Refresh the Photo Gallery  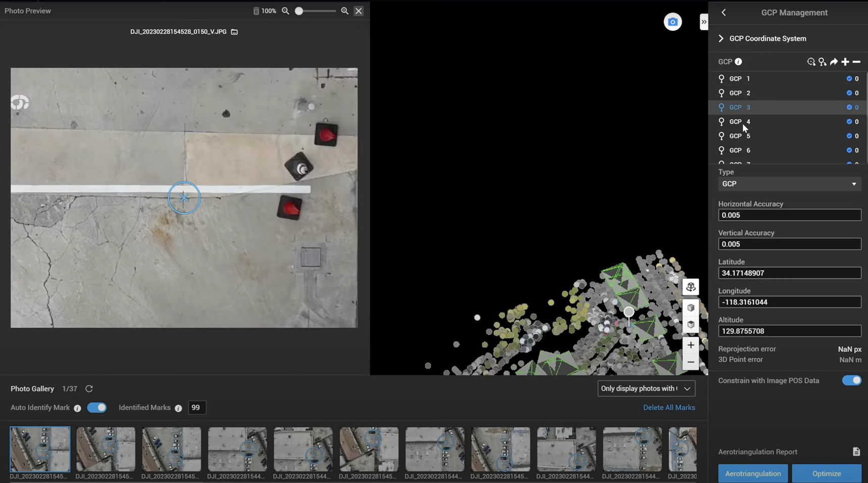click(89, 389)
